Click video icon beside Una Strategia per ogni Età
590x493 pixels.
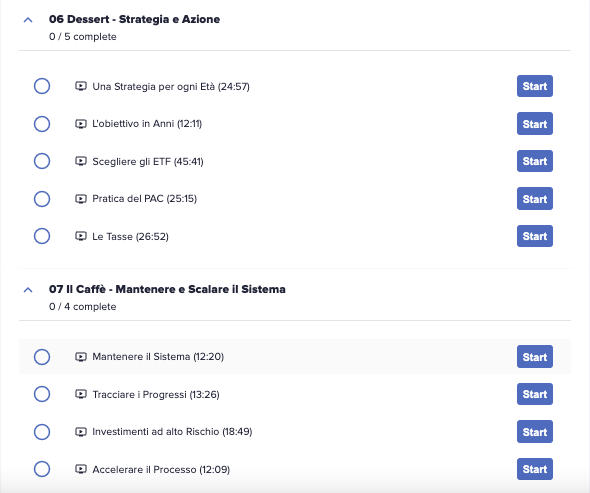click(x=81, y=86)
